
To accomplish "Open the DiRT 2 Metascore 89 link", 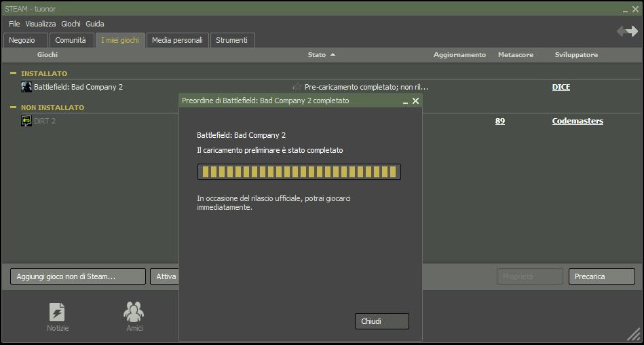I will pyautogui.click(x=500, y=121).
